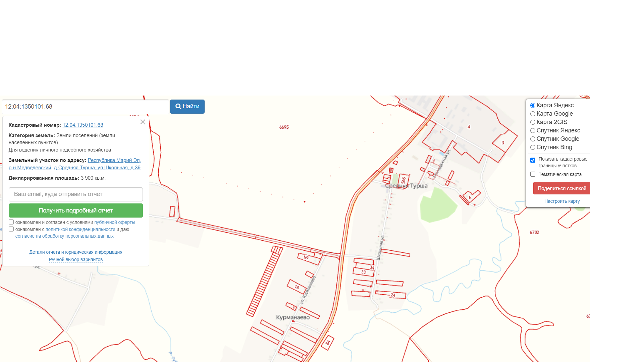This screenshot has height=362, width=644.
Task: Click Получить подробный отчет button
Action: 76,210
